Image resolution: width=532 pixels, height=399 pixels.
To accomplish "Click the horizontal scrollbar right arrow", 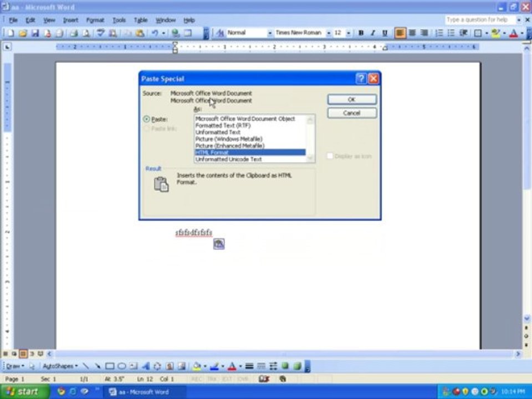I will coord(518,354).
